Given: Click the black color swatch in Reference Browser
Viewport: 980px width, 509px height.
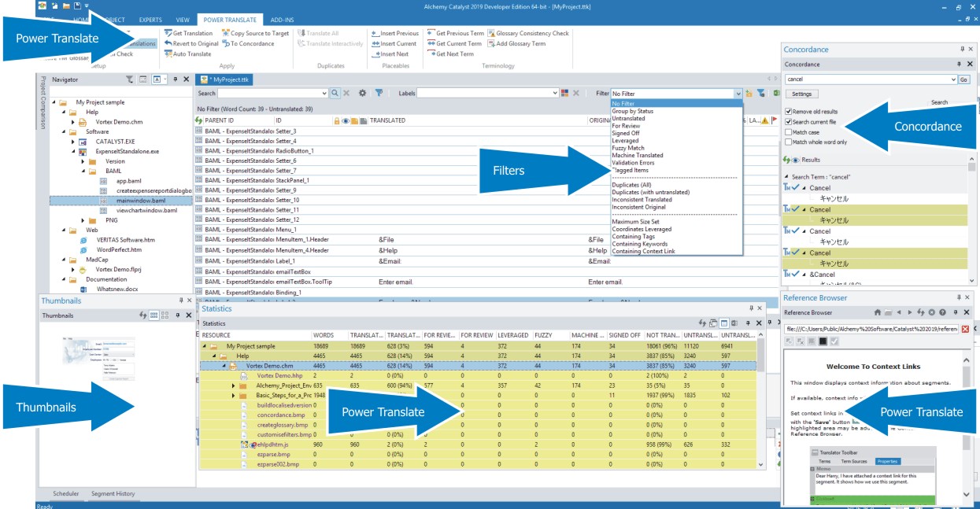Looking at the screenshot, I should click(823, 341).
